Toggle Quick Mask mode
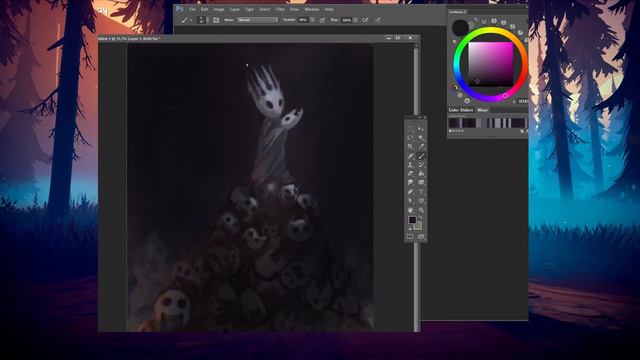 pyautogui.click(x=410, y=236)
